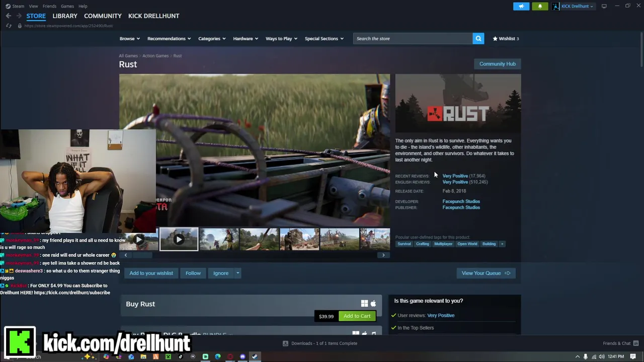Expand the Hardware dropdown

coord(245,39)
